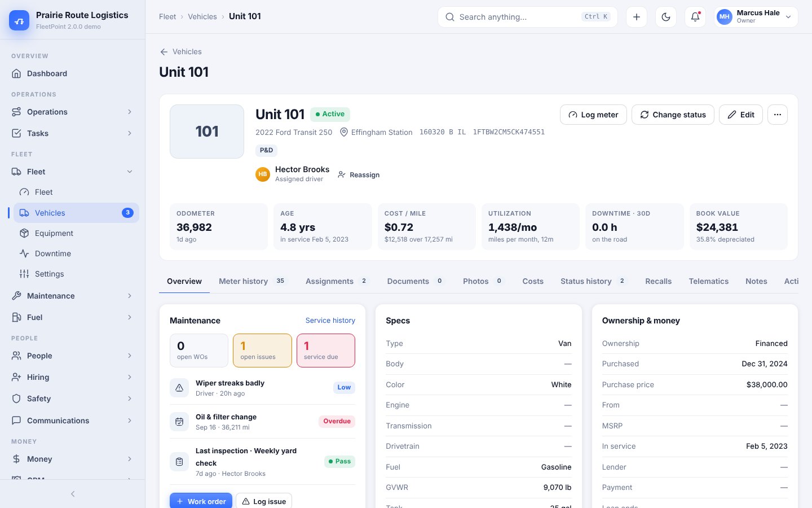
Task: Open the three-dots more actions menu
Action: coord(778,115)
